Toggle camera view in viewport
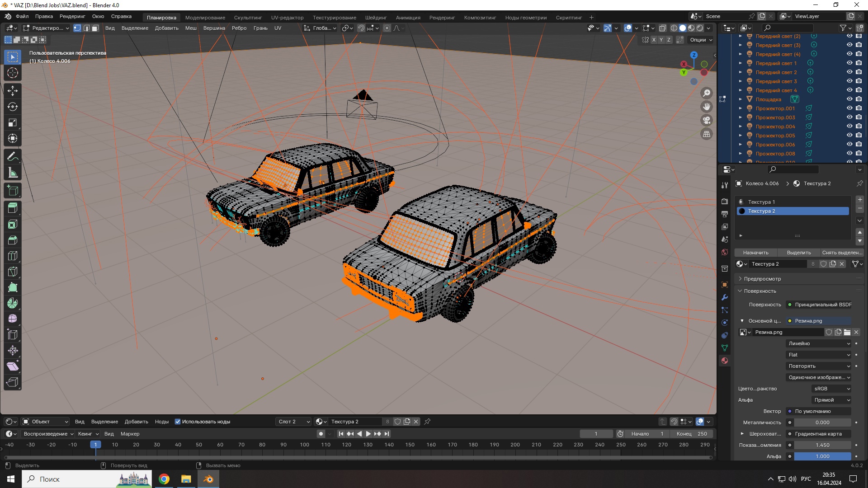 tap(706, 120)
